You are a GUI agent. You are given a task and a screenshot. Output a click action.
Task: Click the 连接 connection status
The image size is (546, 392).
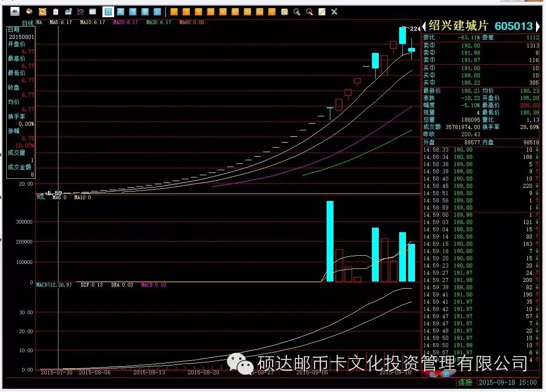tap(465, 382)
